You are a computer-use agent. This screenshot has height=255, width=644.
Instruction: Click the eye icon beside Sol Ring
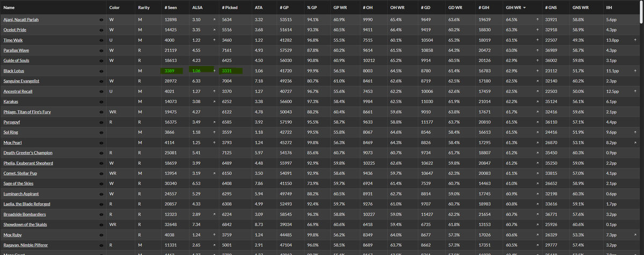coord(101,132)
